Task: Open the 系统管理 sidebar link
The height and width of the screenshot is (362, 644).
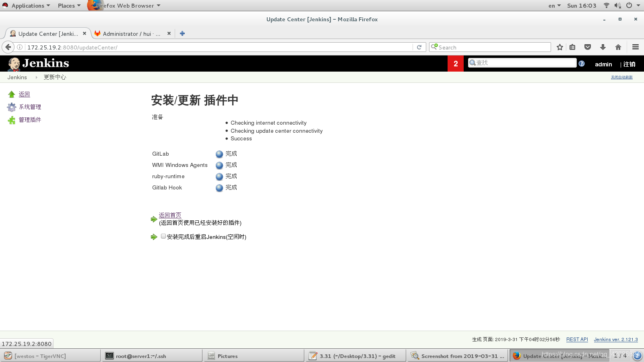Action: [30, 107]
